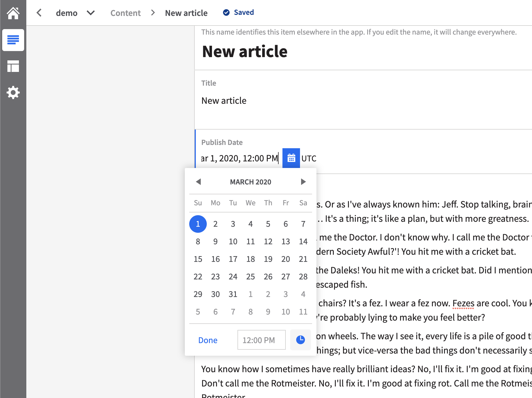Select the New article breadcrumb item
This screenshot has height=398, width=532.
tap(186, 13)
